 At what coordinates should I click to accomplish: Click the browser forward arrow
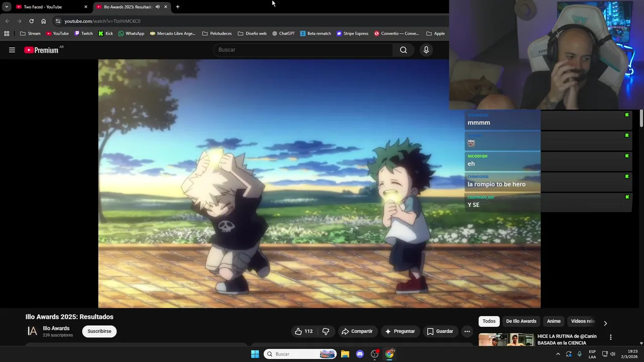pyautogui.click(x=19, y=21)
